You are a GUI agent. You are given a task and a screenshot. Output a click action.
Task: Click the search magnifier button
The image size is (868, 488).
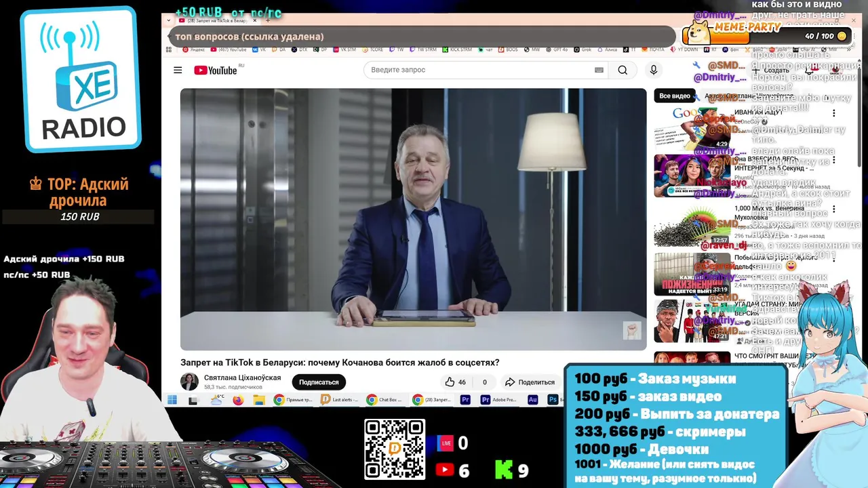(x=623, y=70)
